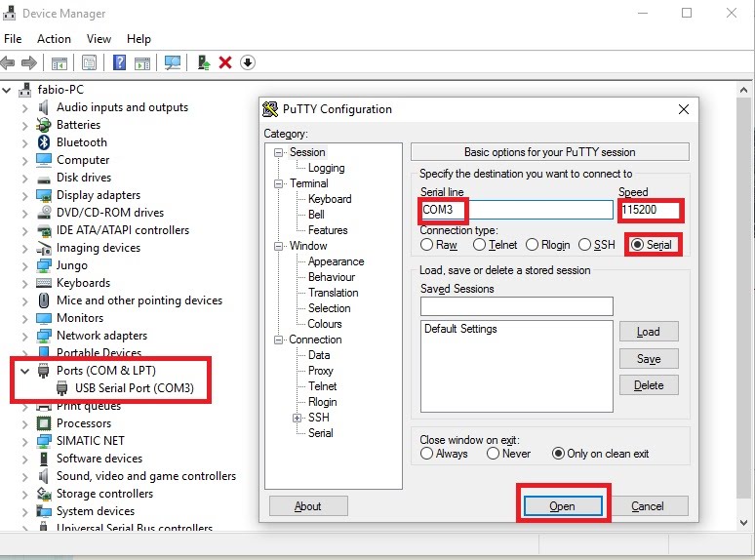Expand the Bluetooth category
This screenshot has width=755, height=560.
click(25, 142)
